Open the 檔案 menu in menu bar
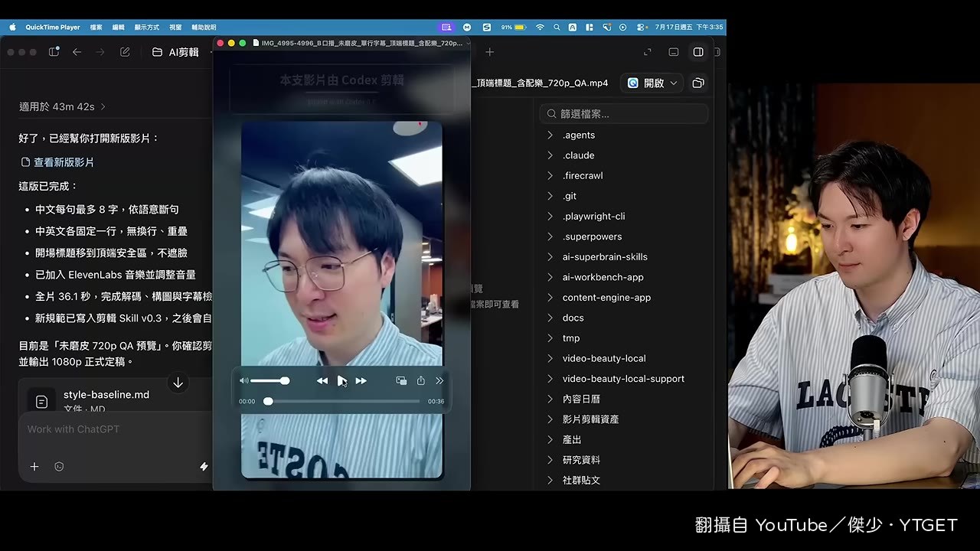Image resolution: width=980 pixels, height=551 pixels. (96, 27)
